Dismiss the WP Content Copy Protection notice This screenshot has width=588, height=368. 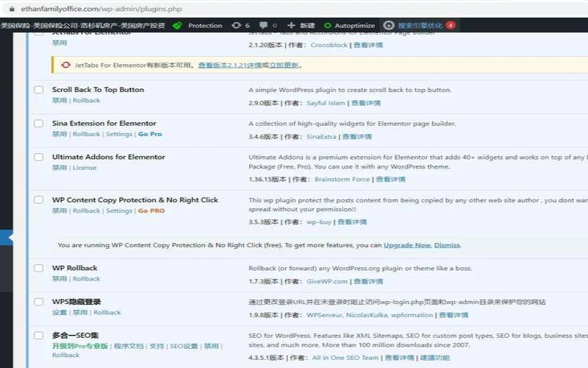pos(447,245)
